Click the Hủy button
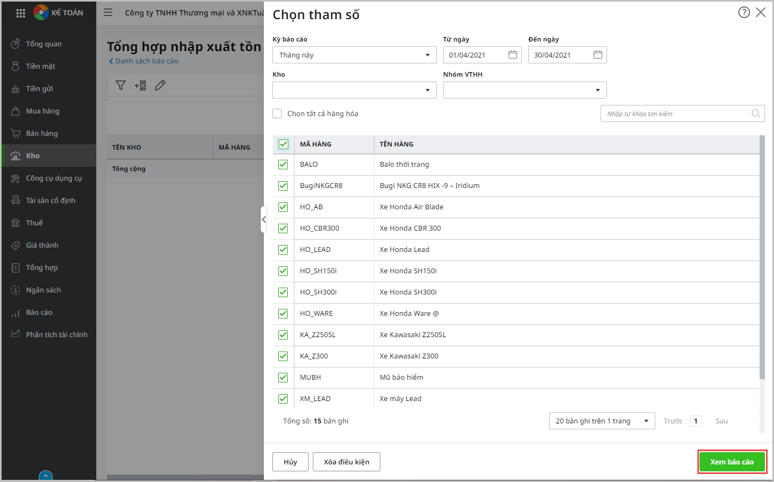Screen dimensions: 774x482 290,462
